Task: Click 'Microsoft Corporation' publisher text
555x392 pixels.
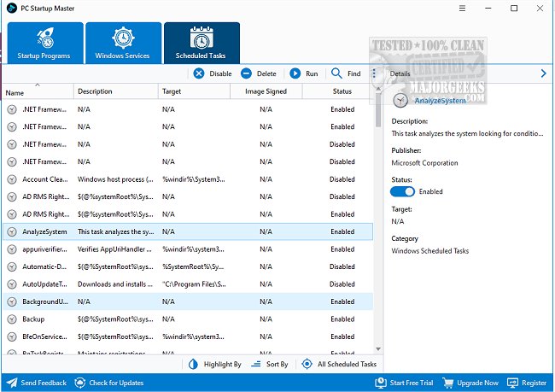Action: click(x=424, y=163)
